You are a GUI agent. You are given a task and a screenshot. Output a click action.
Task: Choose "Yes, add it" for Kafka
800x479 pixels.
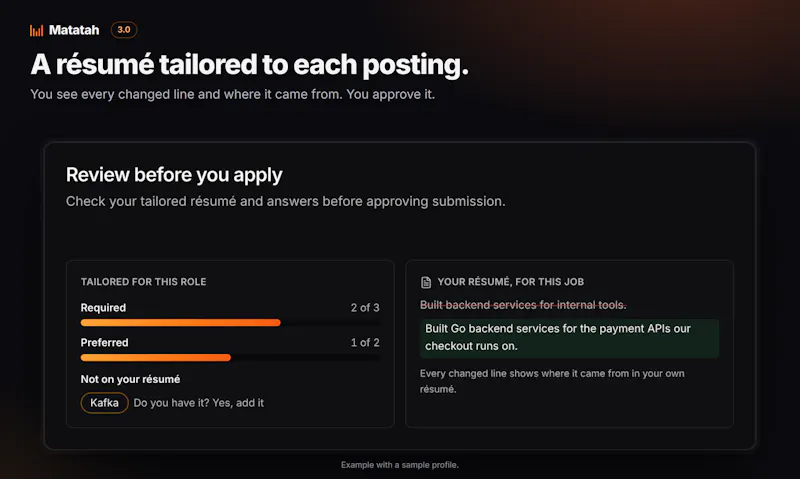(x=238, y=403)
